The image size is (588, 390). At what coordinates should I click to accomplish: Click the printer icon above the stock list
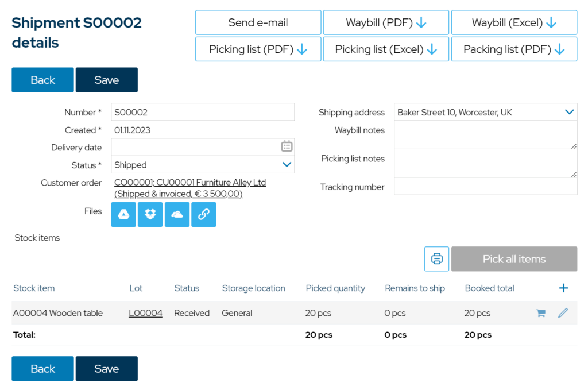(436, 258)
